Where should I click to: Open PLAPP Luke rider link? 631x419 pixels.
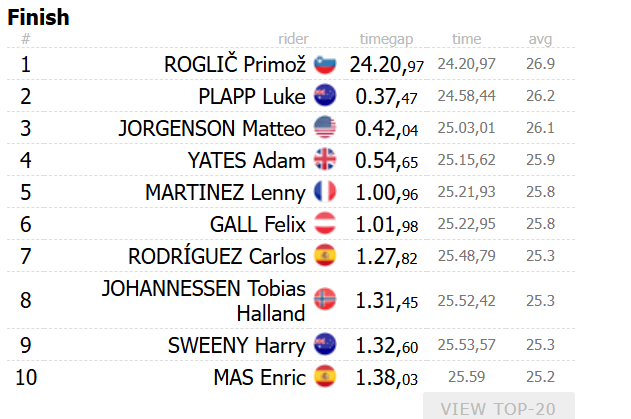coord(252,96)
